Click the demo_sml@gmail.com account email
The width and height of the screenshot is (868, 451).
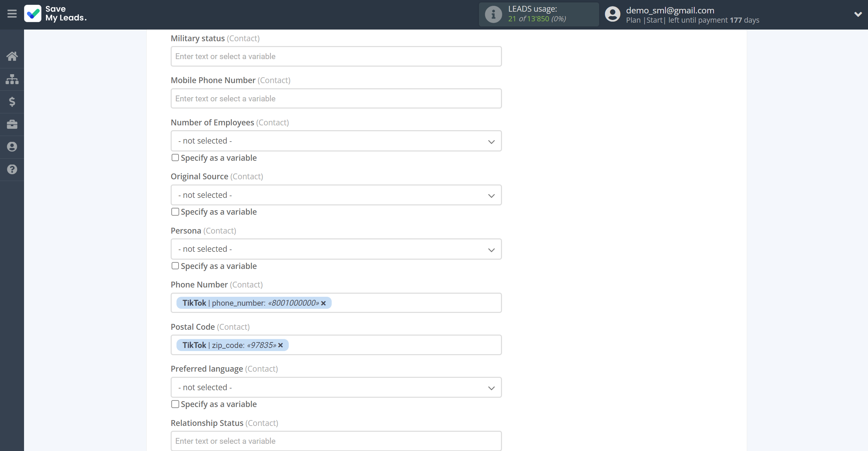670,10
